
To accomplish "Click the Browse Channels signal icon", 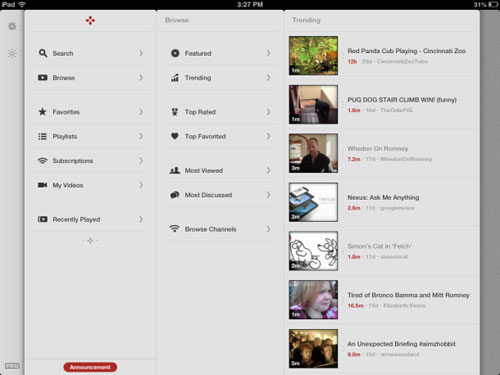I will point(174,229).
